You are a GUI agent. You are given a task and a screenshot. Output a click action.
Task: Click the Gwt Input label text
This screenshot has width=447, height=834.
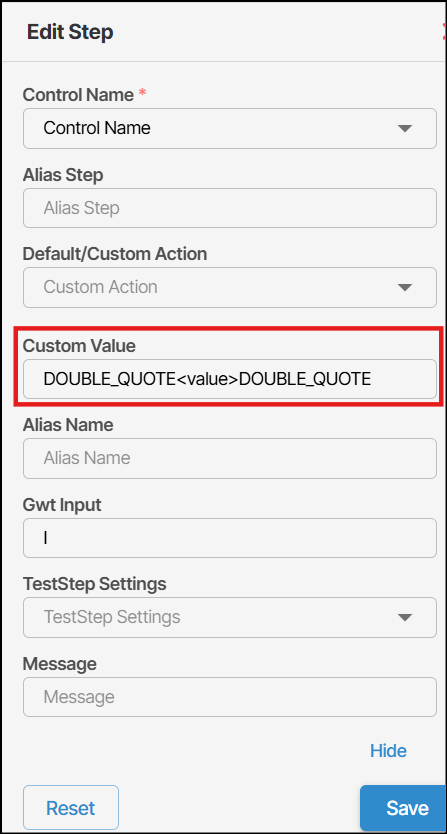point(62,505)
